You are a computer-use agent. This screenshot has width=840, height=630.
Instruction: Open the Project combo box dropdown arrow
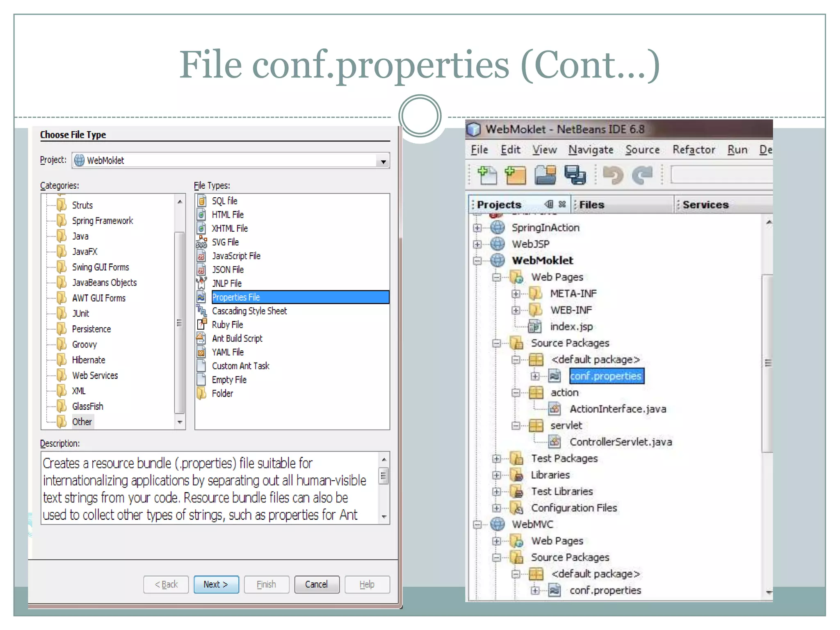coord(383,161)
